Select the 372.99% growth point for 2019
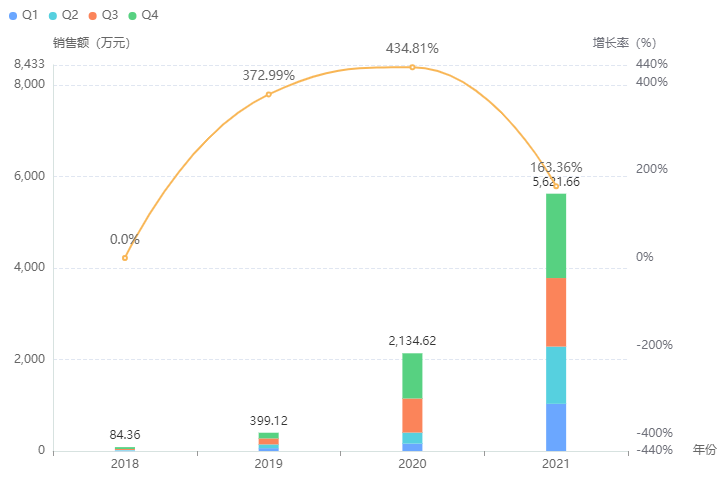Viewport: 723px width, 477px height. pos(269,94)
